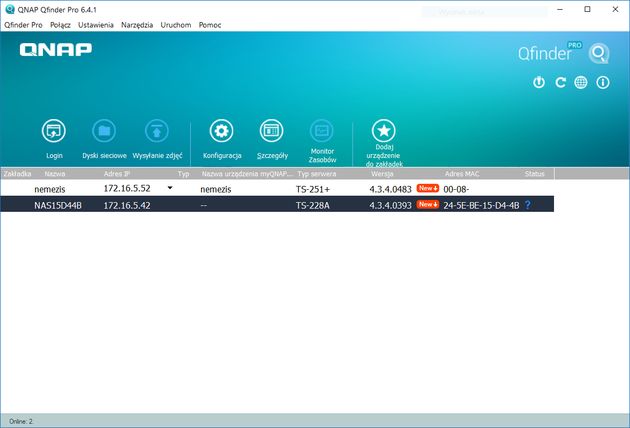Open the Uruchom menu

click(176, 25)
